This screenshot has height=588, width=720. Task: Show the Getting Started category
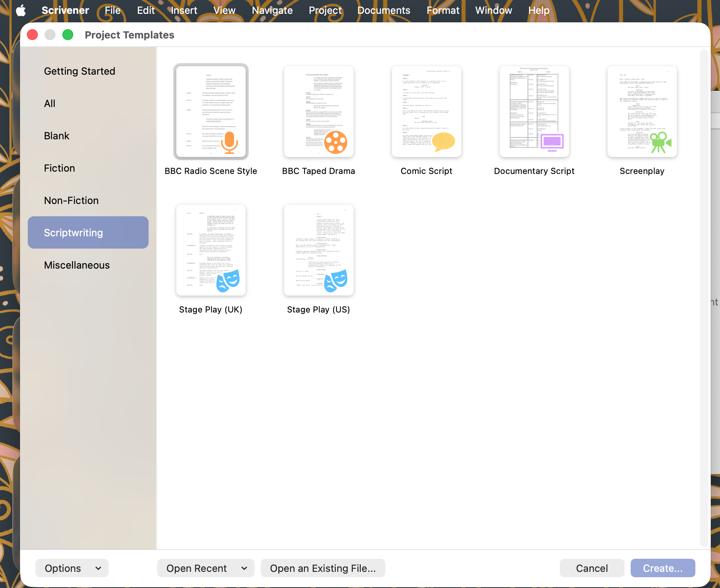88,71
